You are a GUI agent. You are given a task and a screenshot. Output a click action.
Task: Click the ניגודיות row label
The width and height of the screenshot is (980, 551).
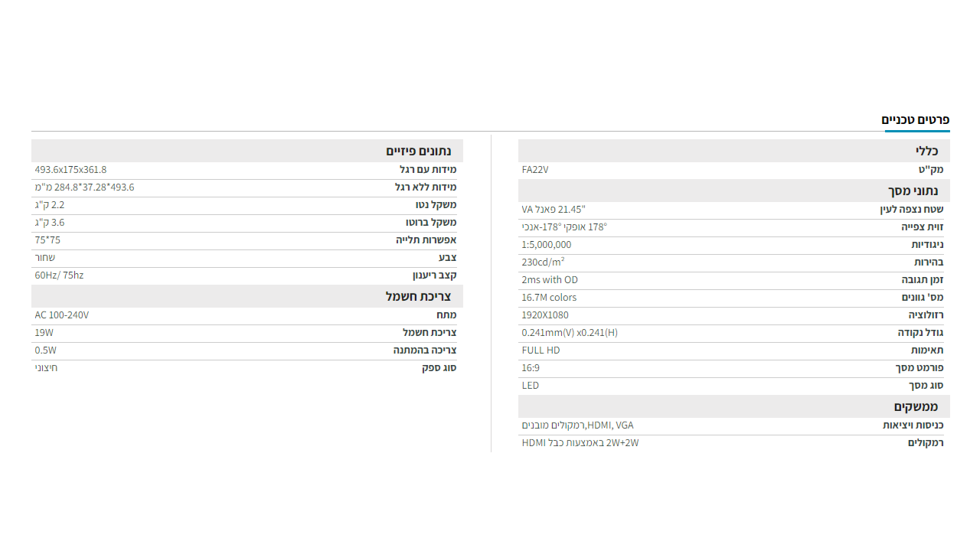pyautogui.click(x=927, y=245)
